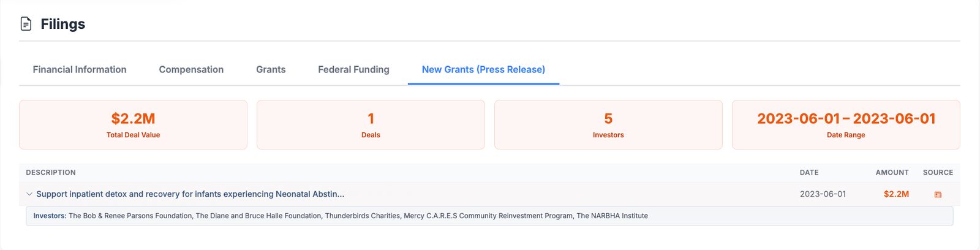The height and width of the screenshot is (250, 980).
Task: Click the SOURCE column header
Action: 938,173
